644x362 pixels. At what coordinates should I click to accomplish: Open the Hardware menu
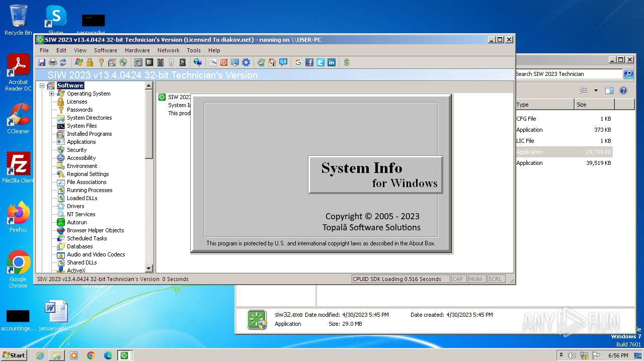pyautogui.click(x=137, y=50)
